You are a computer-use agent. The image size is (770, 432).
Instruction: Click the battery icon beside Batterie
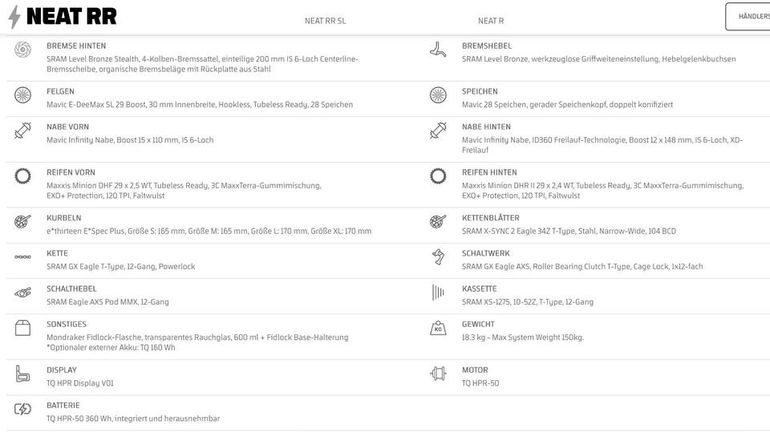click(x=23, y=409)
